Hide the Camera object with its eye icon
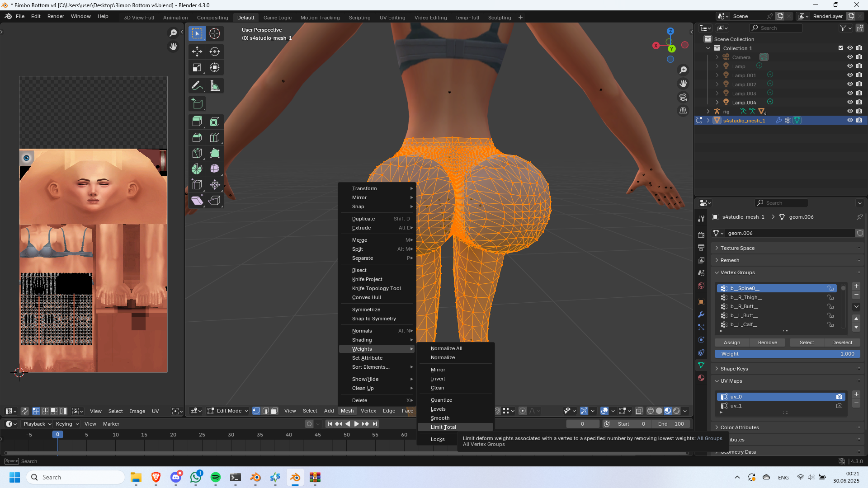Image resolution: width=868 pixels, height=488 pixels. pos(850,57)
